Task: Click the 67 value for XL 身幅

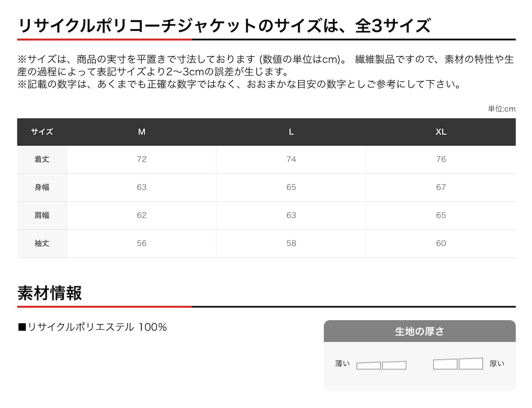Action: pos(441,187)
